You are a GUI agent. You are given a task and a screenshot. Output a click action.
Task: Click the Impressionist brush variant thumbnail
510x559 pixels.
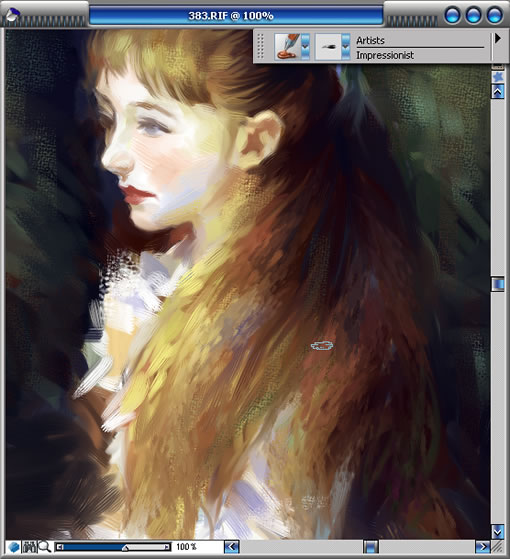click(x=328, y=47)
